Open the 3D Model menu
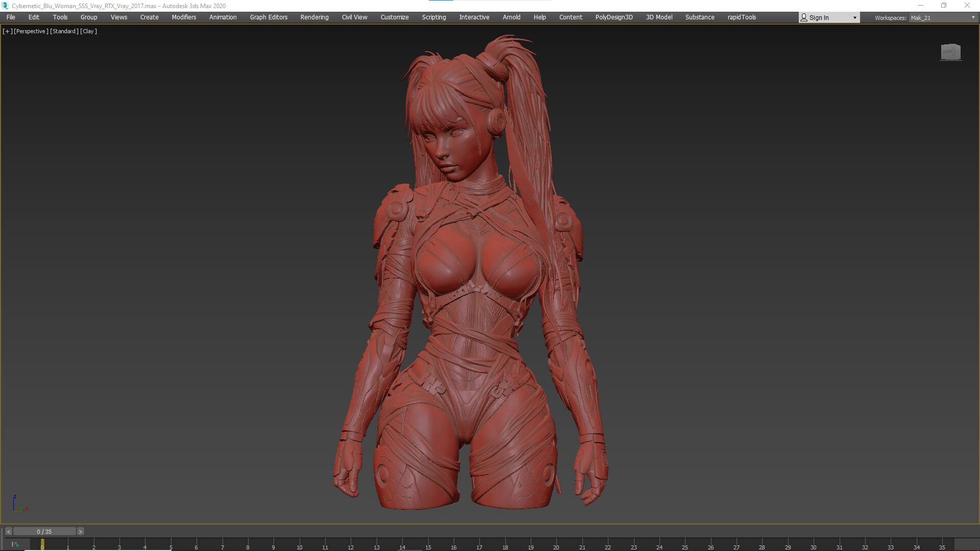Screen dimensions: 980x551 tap(659, 17)
